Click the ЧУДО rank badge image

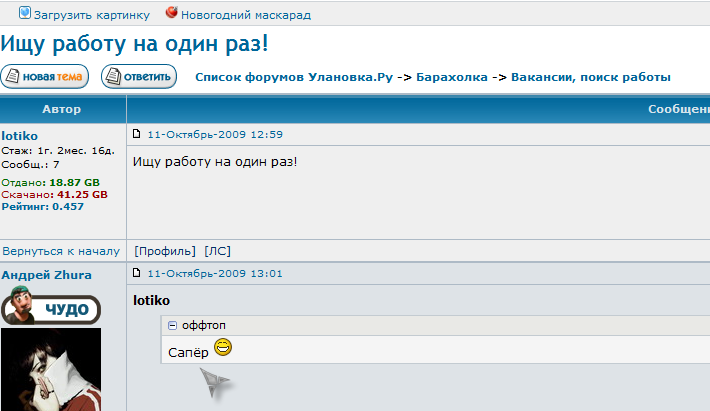(x=51, y=306)
